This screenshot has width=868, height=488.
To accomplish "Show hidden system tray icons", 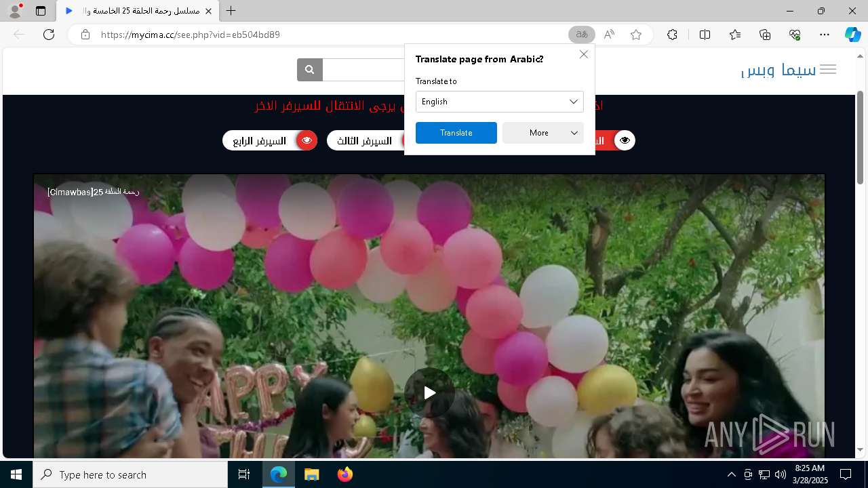I will coord(731,474).
